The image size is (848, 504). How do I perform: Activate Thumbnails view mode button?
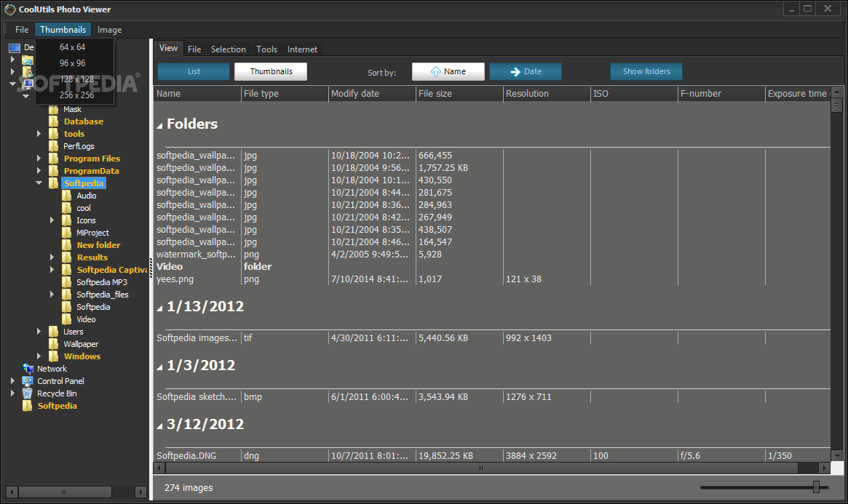pos(271,71)
